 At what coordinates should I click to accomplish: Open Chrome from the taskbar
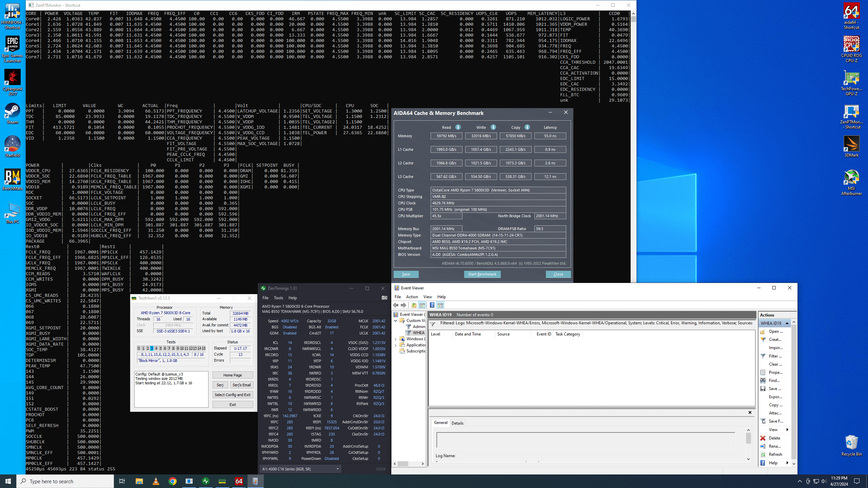[x=173, y=481]
